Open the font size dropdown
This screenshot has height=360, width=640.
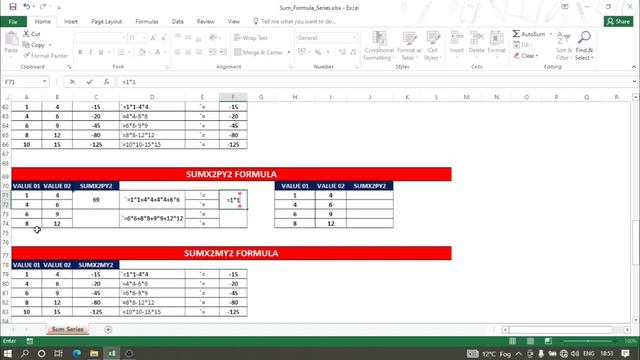pos(144,38)
